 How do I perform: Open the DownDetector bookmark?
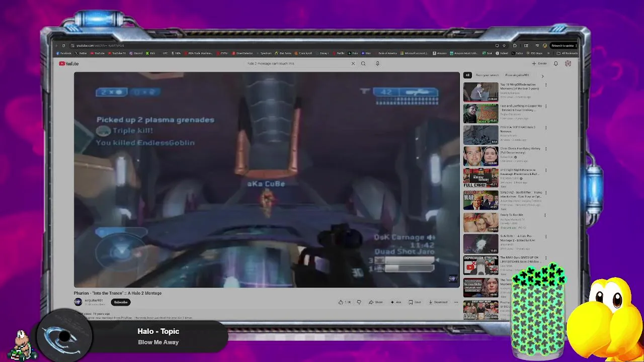pyautogui.click(x=243, y=53)
